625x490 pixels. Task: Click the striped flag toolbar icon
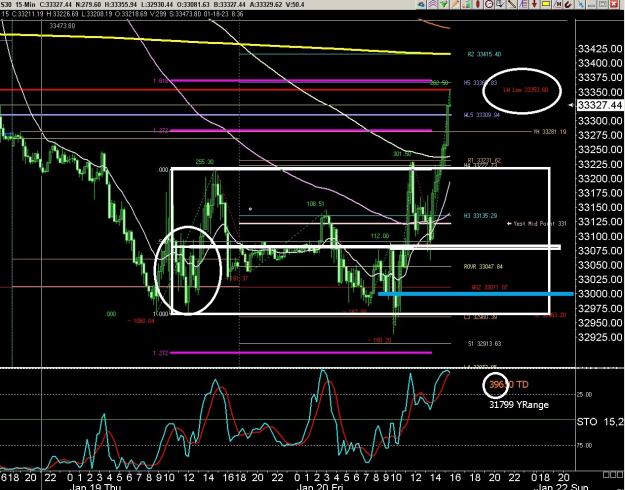point(432,4)
